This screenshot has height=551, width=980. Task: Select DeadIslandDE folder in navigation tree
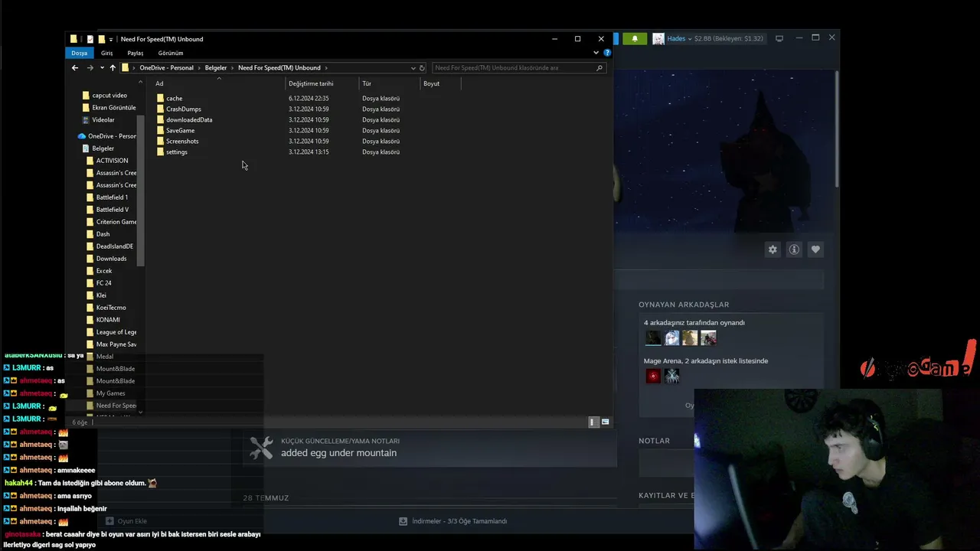point(114,246)
